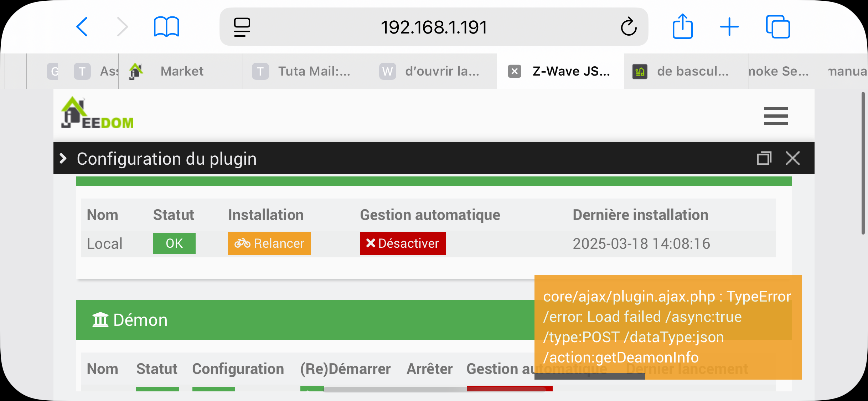Open the bookmarks book icon
The height and width of the screenshot is (401, 868).
point(166,27)
